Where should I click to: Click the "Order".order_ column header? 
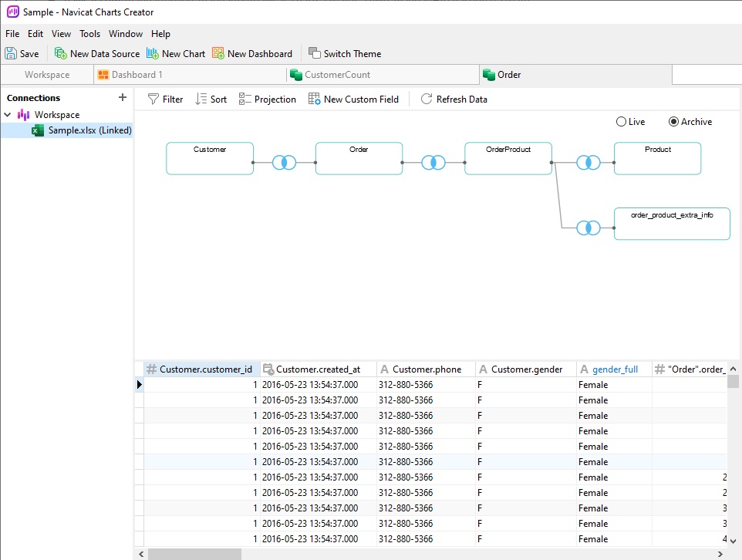[x=690, y=369]
